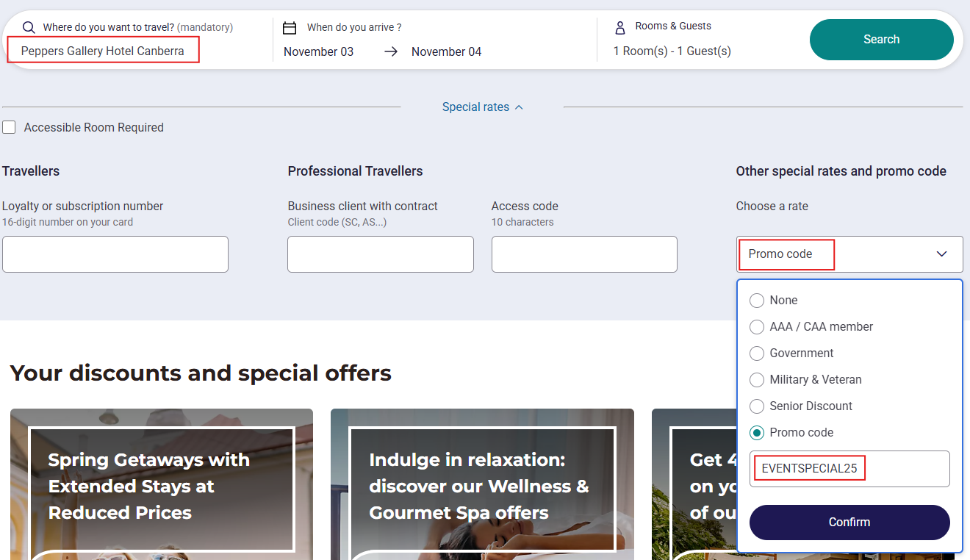Screen dimensions: 970x560
Task: Collapse Special rates using the chevron
Action: 519,107
